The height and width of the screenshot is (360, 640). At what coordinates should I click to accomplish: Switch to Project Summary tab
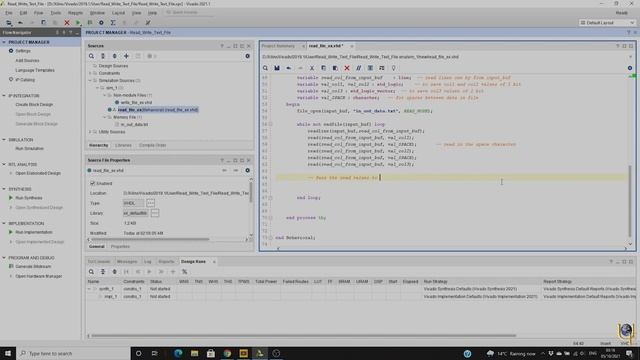coord(278,46)
